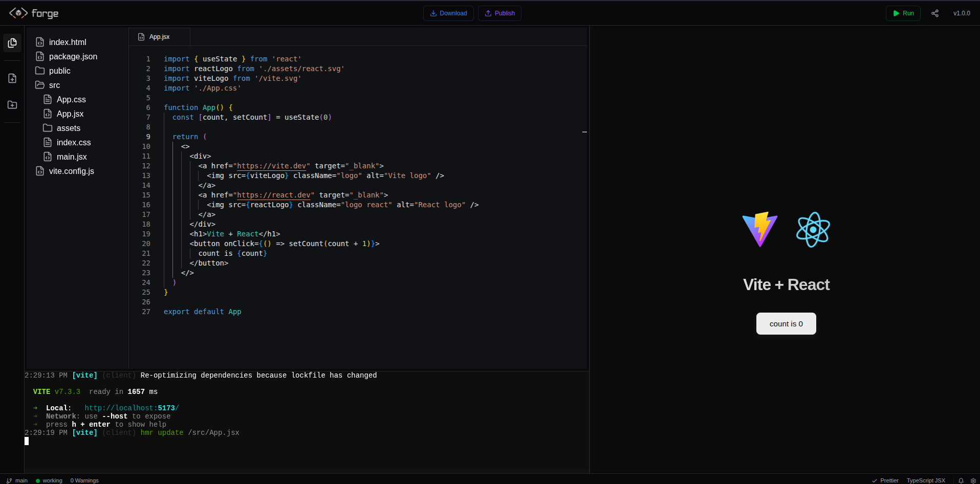Click the share icon next to Run

coord(935,13)
